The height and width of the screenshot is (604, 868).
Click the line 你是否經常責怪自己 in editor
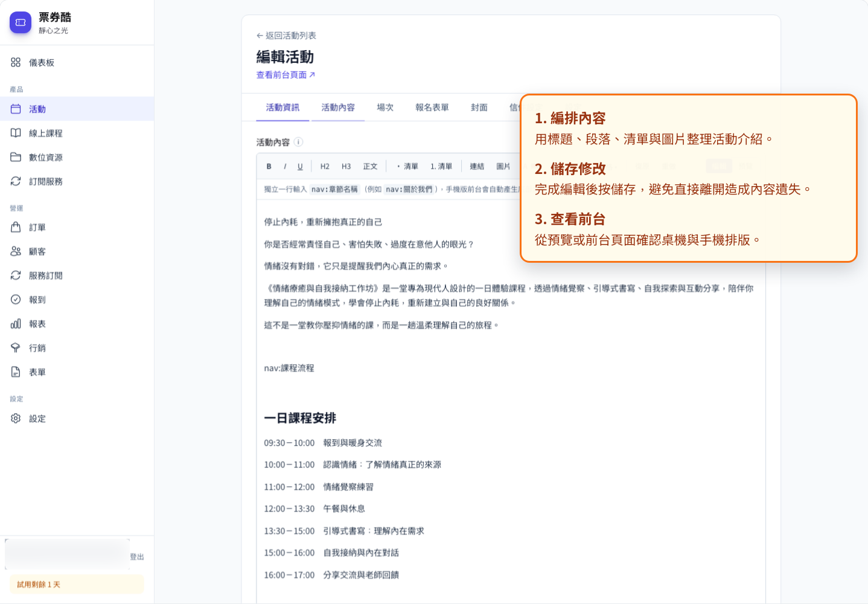(369, 244)
